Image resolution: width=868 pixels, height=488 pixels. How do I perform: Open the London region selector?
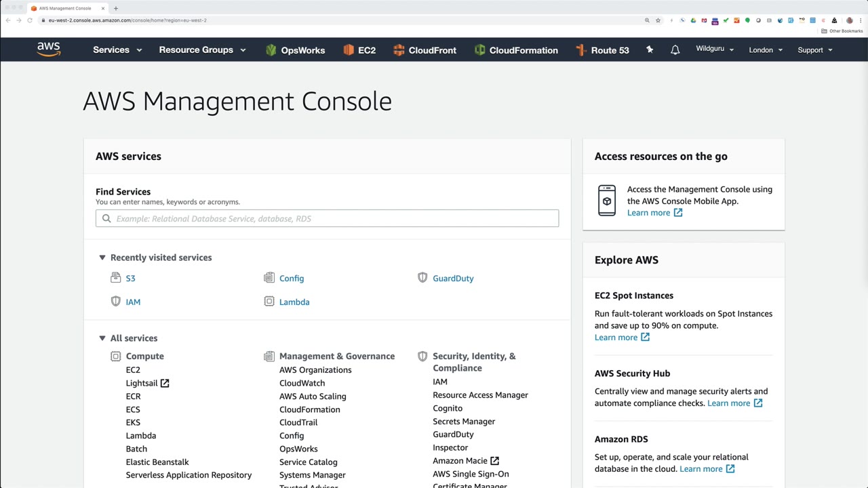pos(766,50)
